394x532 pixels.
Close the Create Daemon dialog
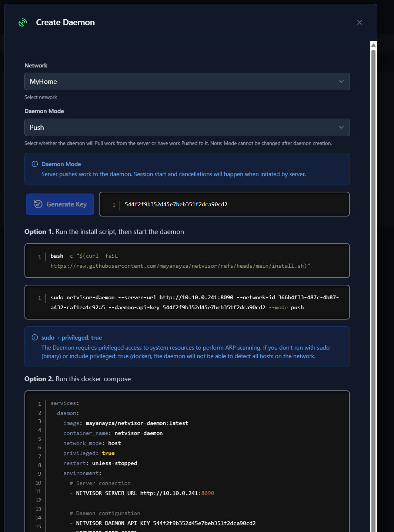359,23
